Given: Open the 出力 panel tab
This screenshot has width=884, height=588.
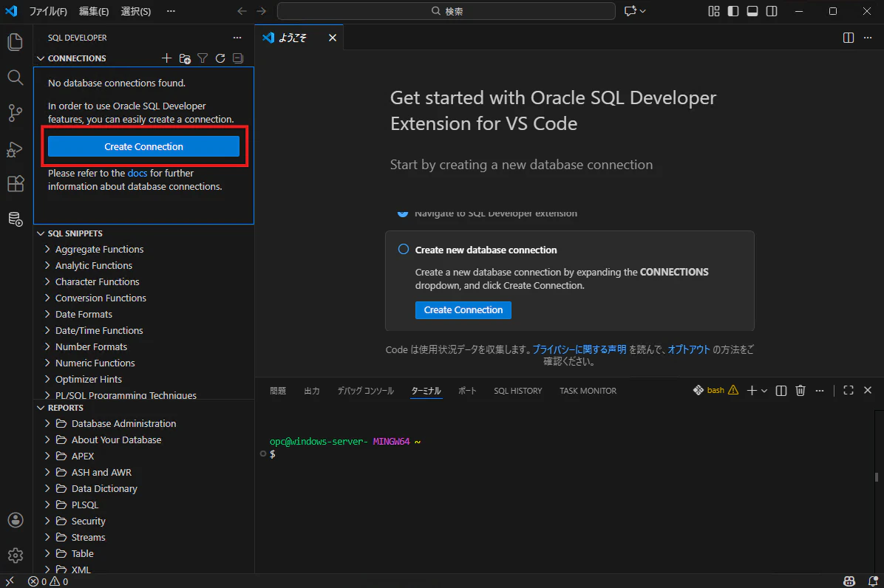Looking at the screenshot, I should 312,391.
